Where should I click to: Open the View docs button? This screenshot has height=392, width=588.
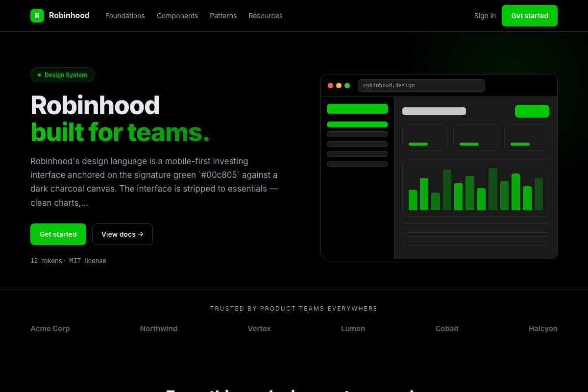point(122,234)
